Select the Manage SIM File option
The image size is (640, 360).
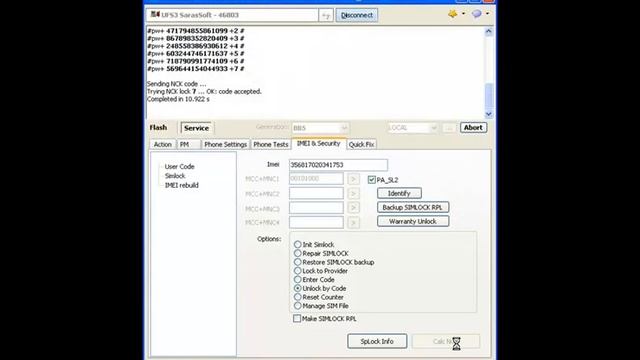[298, 306]
